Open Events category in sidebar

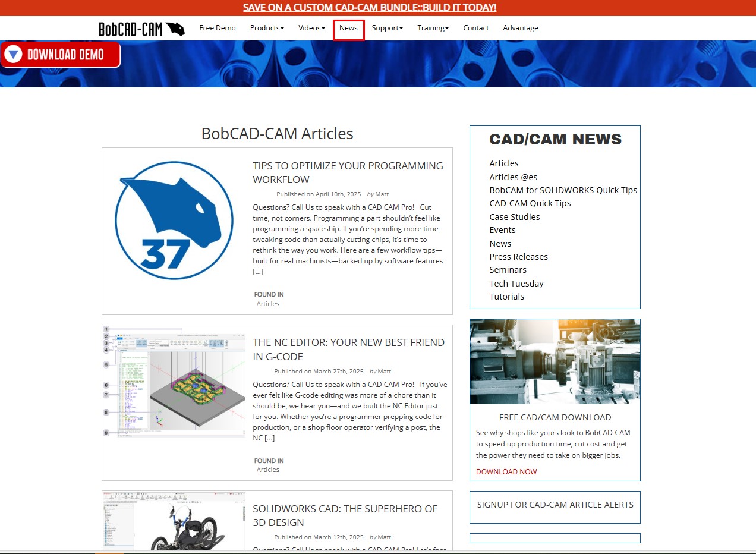point(503,230)
